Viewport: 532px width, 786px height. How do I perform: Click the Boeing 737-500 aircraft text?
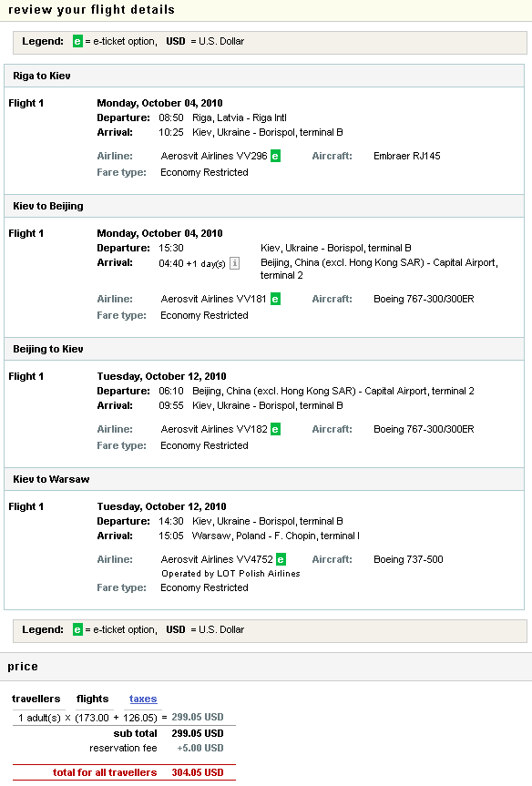pos(408,559)
